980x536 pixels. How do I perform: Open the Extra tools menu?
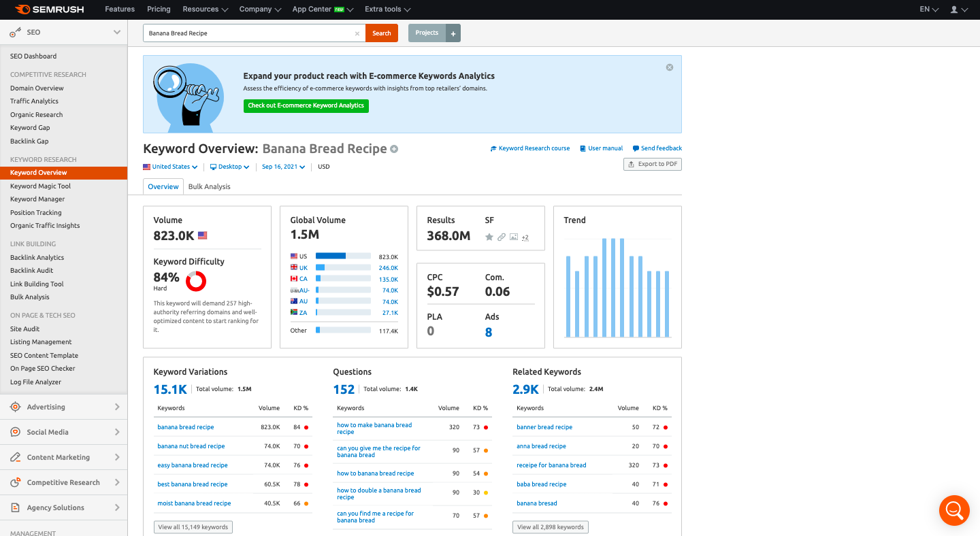[387, 10]
